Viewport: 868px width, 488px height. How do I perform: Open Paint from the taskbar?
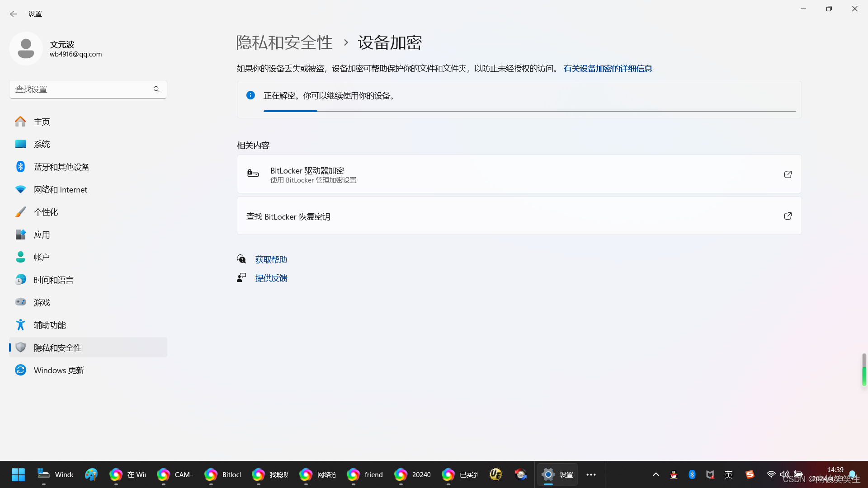(x=91, y=474)
